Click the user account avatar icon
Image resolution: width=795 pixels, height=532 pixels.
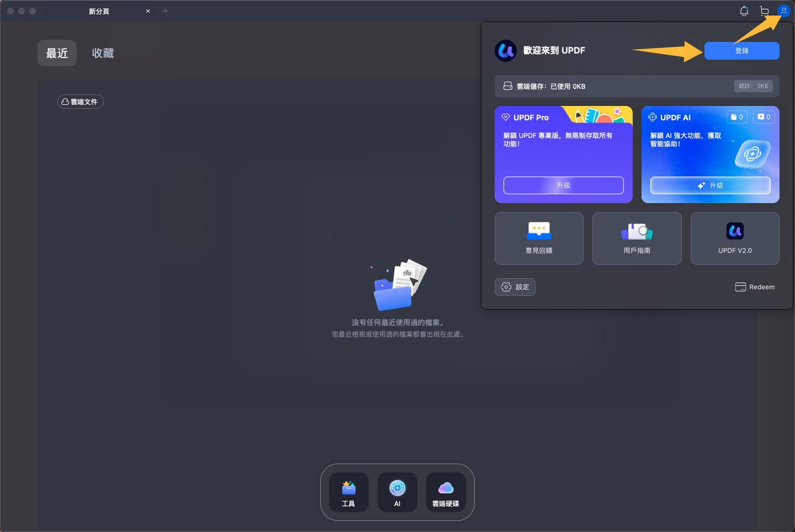783,11
